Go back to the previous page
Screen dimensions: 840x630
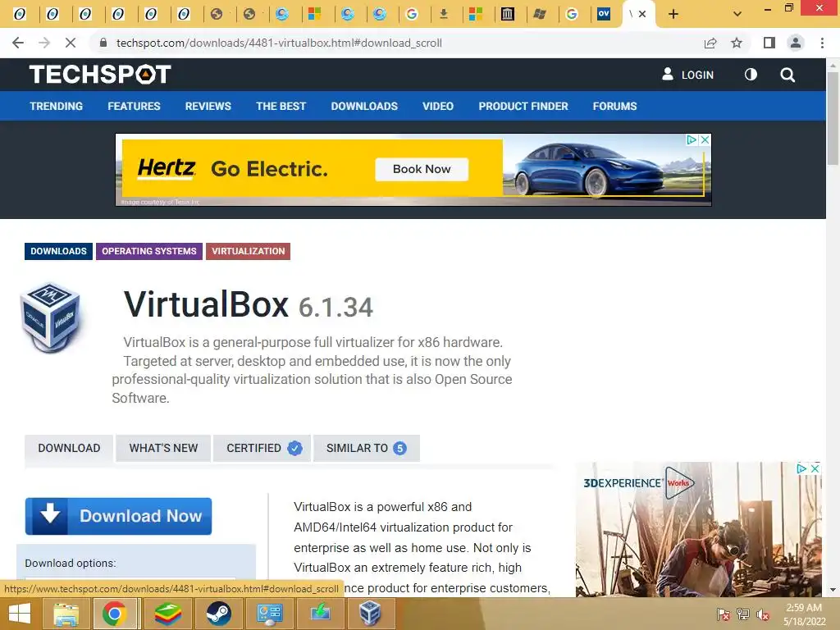click(18, 43)
